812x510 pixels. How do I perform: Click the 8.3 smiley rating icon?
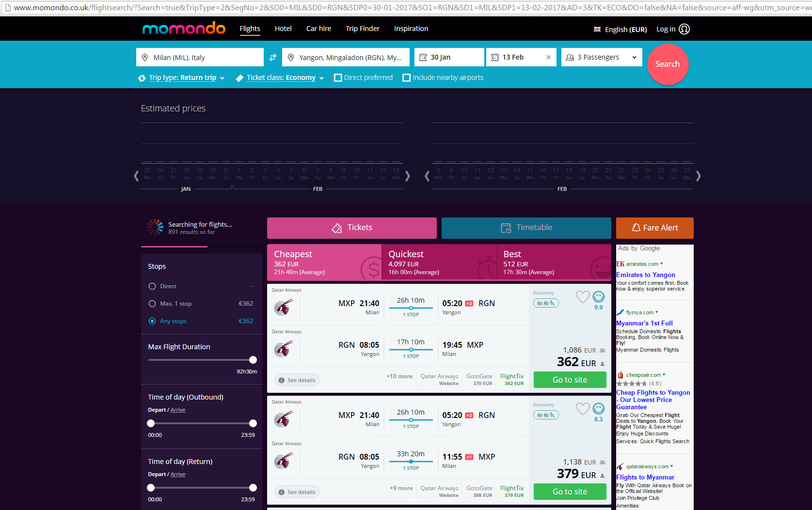pos(599,408)
